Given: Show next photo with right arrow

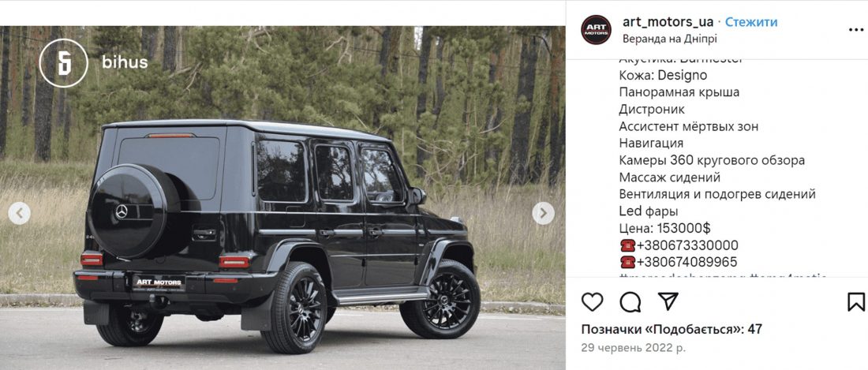Looking at the screenshot, I should pos(543,213).
